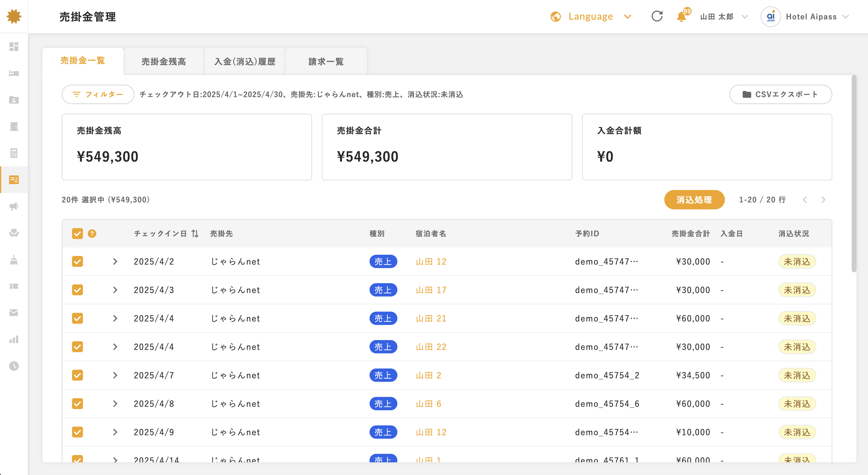The width and height of the screenshot is (868, 475).
Task: Uncheck the 2025/4/9 row checkbox
Action: 77,432
